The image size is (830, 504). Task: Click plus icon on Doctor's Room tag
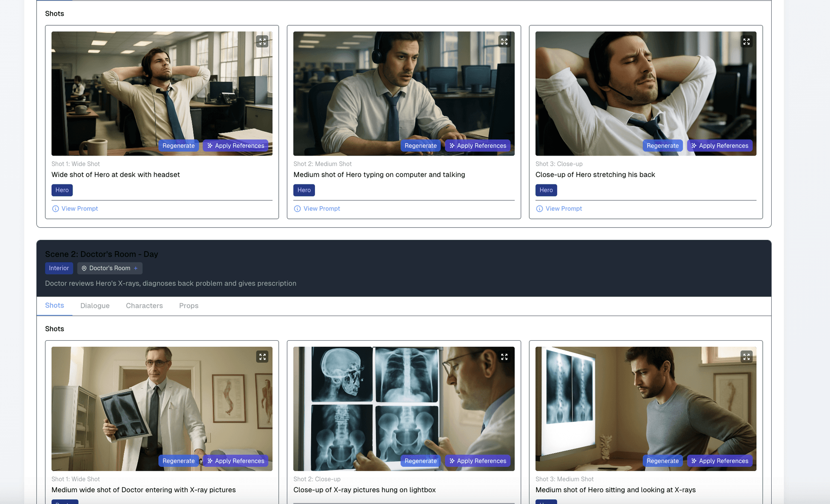tap(136, 268)
